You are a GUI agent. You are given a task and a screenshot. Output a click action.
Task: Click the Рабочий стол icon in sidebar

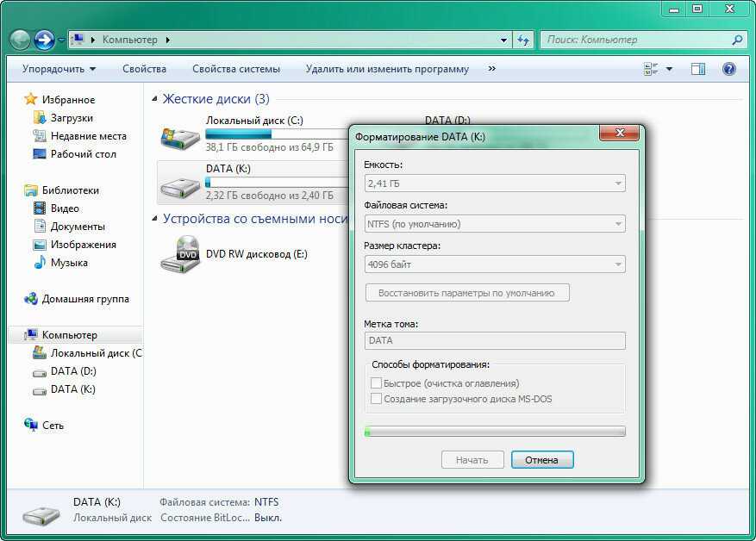[39, 153]
